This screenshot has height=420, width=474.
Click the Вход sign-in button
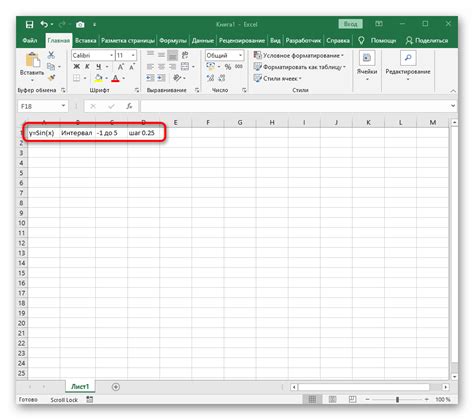pyautogui.click(x=350, y=24)
